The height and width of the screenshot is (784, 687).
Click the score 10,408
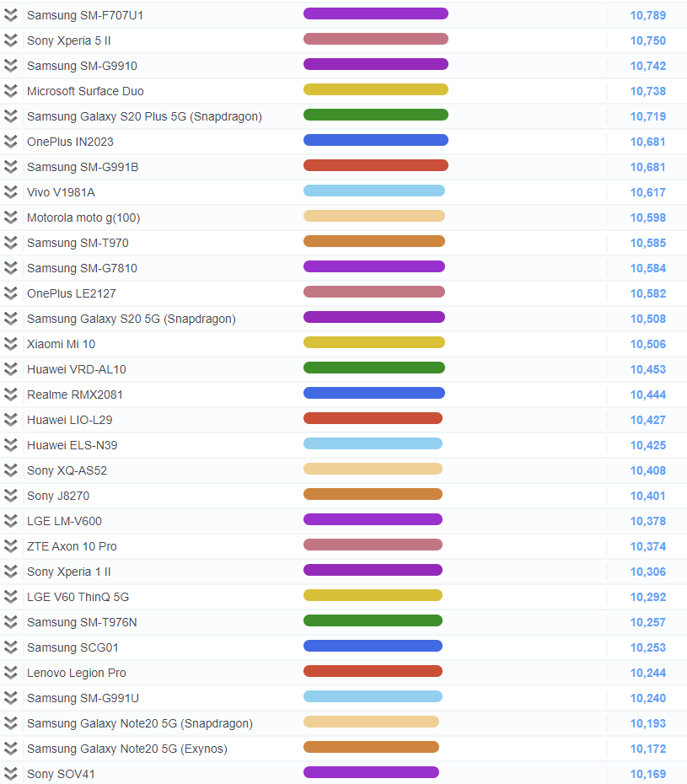648,470
